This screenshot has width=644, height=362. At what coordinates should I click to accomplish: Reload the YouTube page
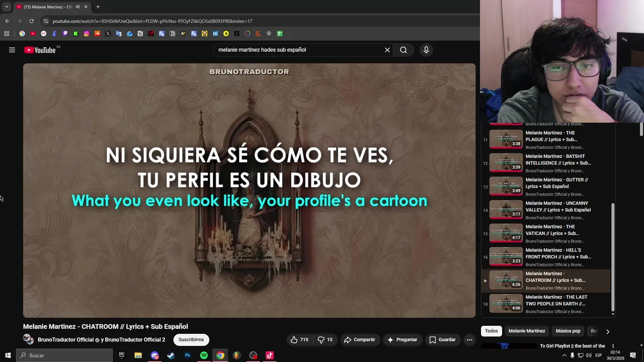[31, 21]
